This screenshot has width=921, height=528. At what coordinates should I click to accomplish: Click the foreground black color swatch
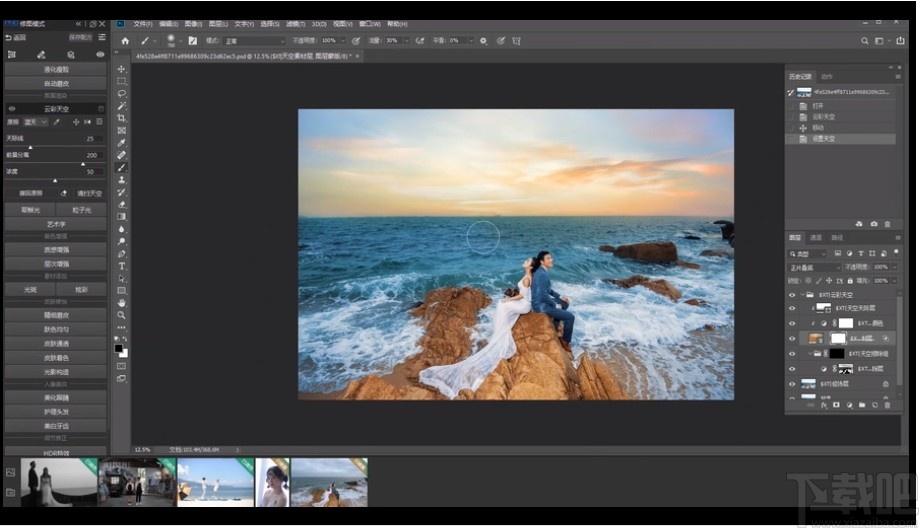coord(119,348)
